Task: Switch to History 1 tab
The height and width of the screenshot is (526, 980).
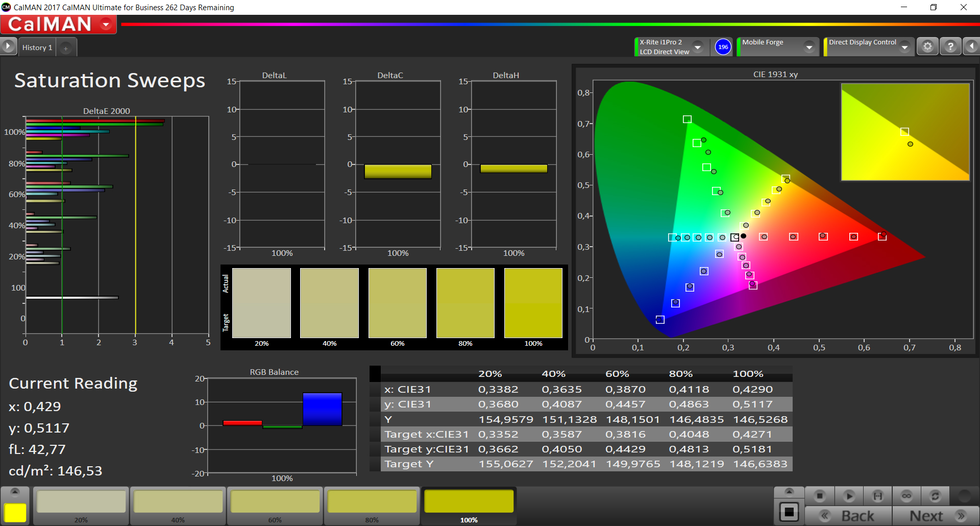Action: click(x=37, y=47)
